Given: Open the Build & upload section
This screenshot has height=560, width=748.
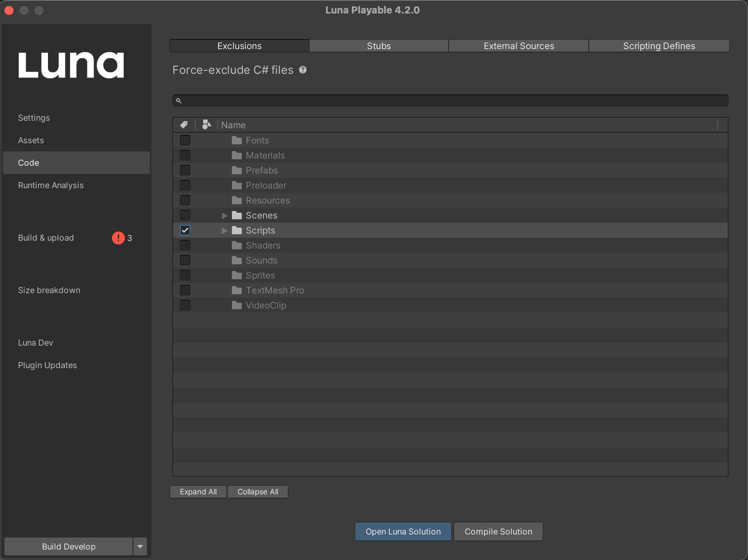Looking at the screenshot, I should click(76, 238).
